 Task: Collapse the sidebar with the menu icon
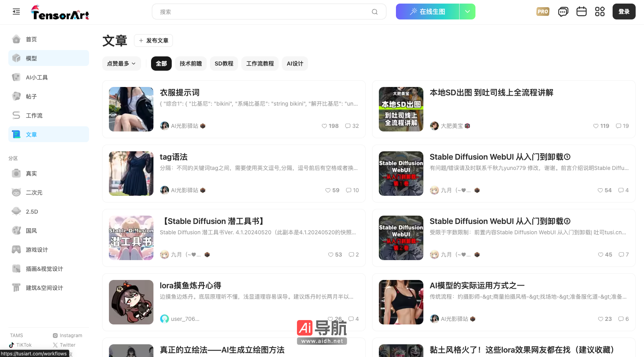point(16,12)
